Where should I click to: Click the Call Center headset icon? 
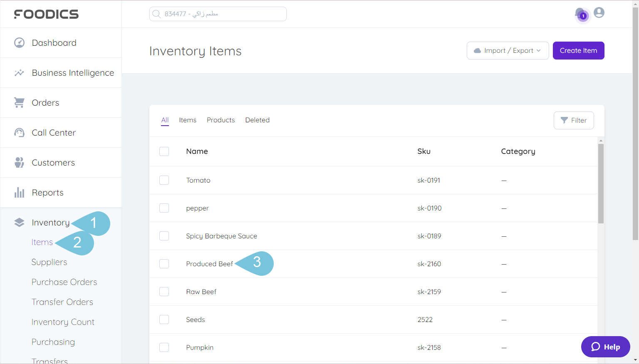pos(19,133)
